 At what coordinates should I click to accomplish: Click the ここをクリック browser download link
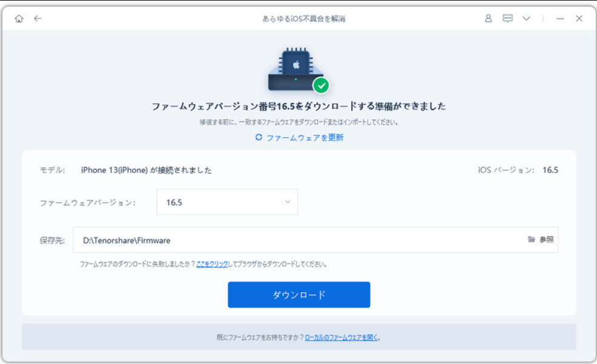tap(212, 264)
